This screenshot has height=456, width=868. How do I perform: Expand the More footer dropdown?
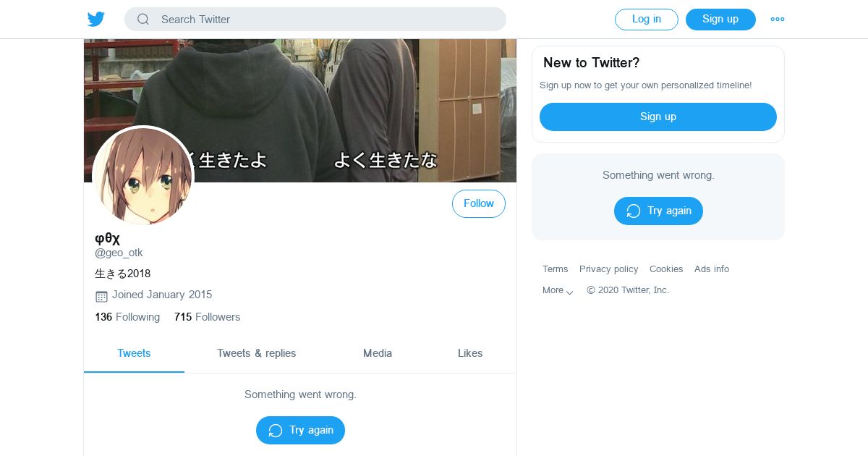click(558, 290)
